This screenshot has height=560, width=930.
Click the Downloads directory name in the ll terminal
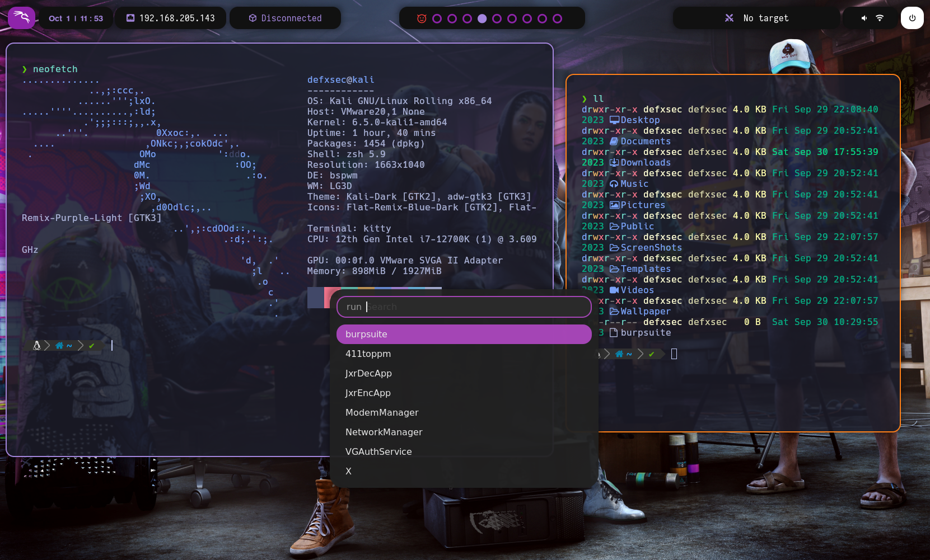(646, 162)
